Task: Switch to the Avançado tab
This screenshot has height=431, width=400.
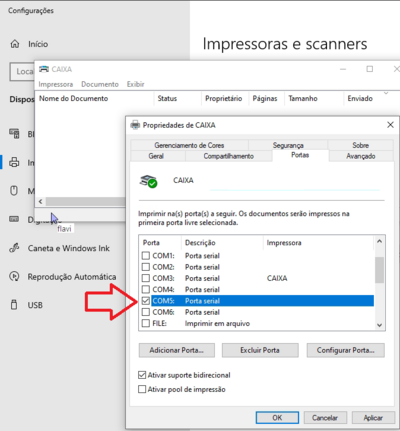Action: click(x=361, y=156)
